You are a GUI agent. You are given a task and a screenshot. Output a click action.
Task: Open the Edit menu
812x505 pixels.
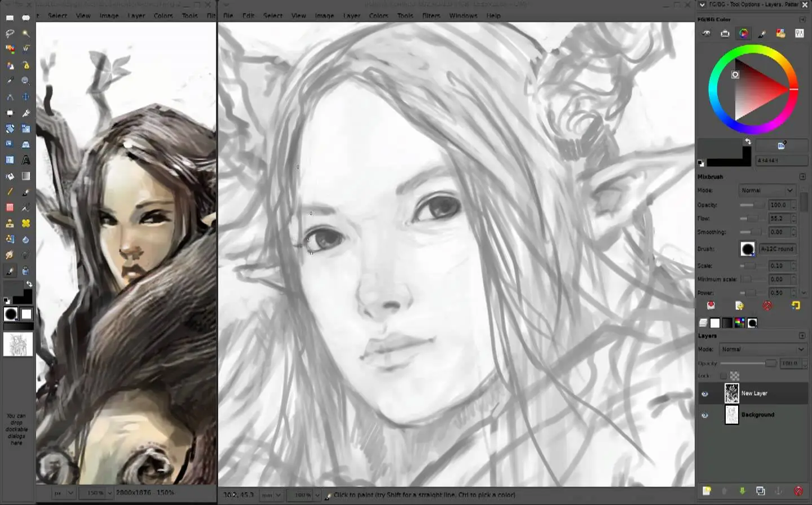(248, 16)
